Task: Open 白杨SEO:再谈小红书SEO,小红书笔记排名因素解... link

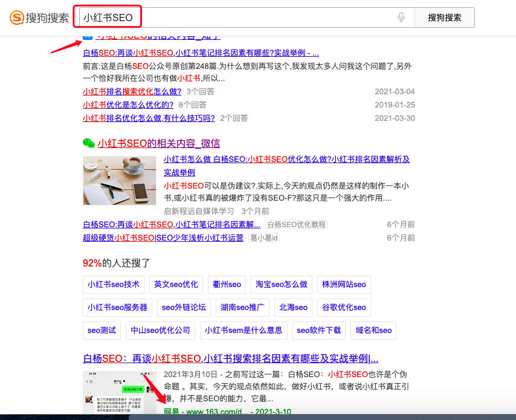Action: (172, 224)
